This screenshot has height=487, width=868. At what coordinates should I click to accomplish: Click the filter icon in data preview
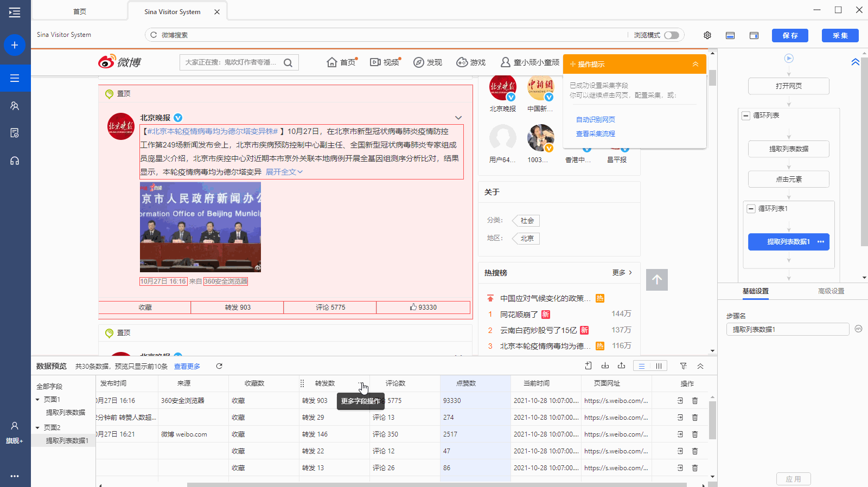[684, 366]
